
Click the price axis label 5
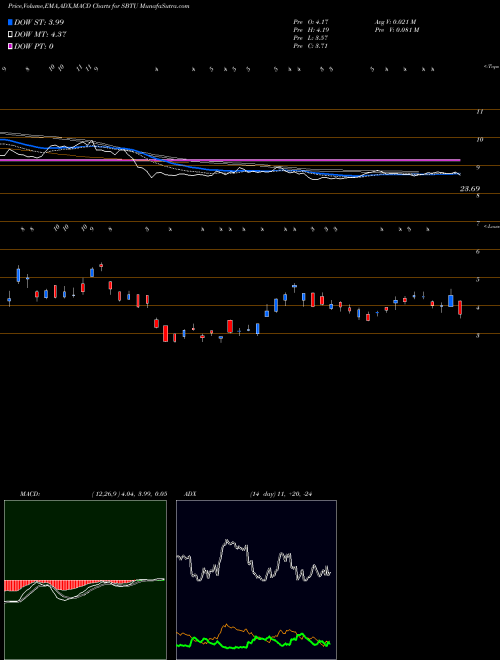(x=478, y=279)
